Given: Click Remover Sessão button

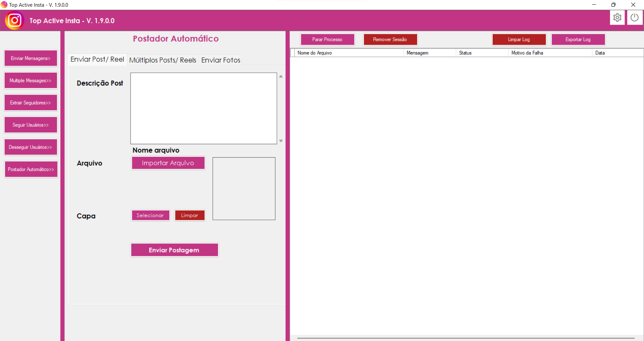Looking at the screenshot, I should click(x=390, y=40).
